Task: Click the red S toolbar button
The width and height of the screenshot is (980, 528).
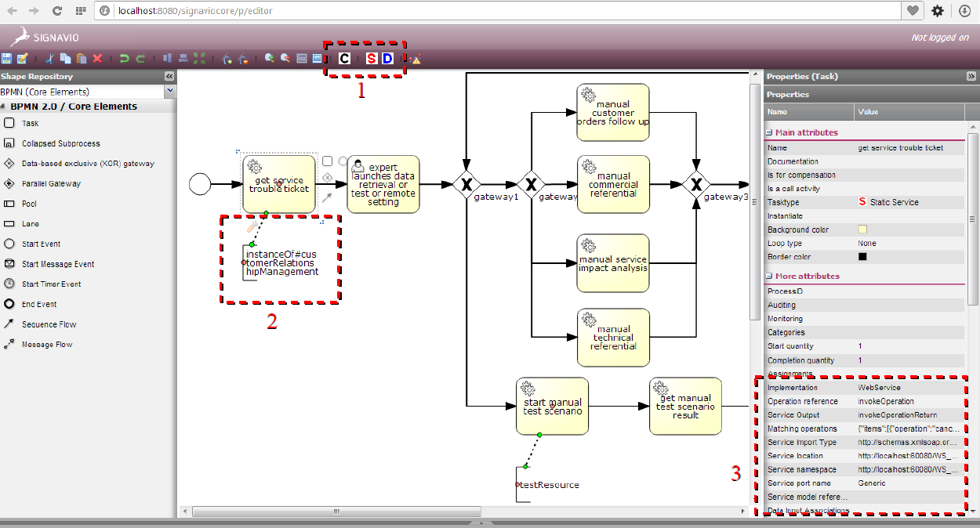Action: [372, 59]
